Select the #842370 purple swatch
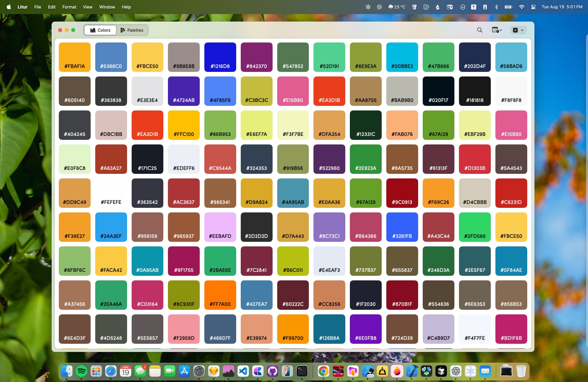The height and width of the screenshot is (382, 588). (256, 57)
